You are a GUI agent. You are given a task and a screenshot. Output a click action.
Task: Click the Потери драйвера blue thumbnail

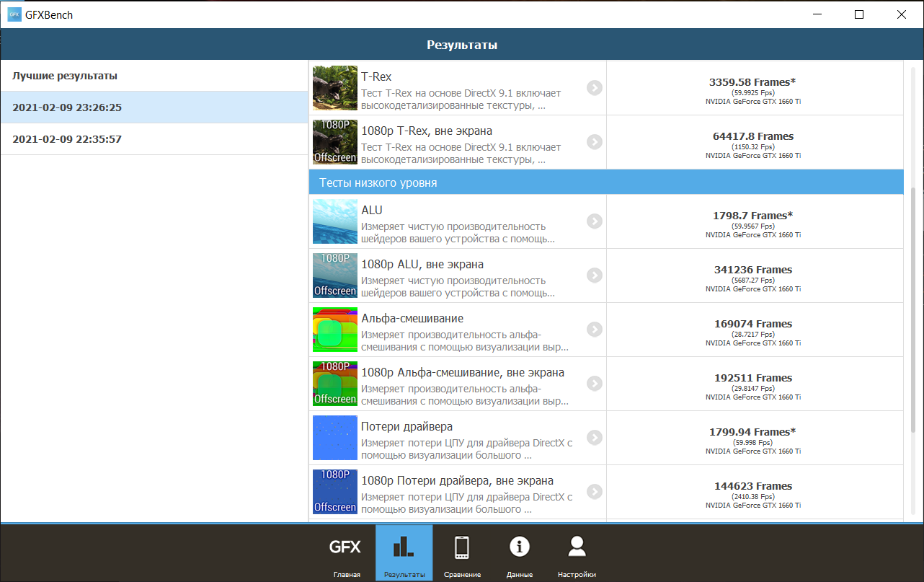[x=335, y=438]
